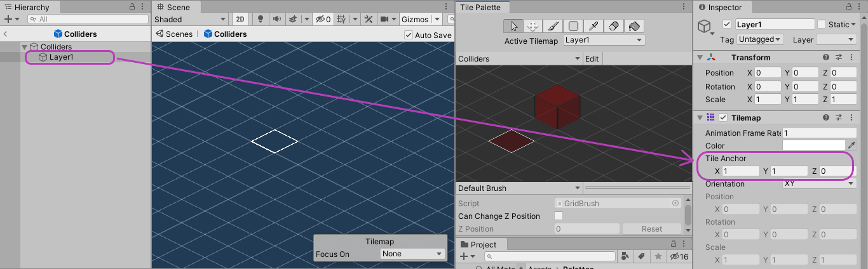868x269 pixels.
Task: Open Tilemap Color swatch
Action: 814,145
